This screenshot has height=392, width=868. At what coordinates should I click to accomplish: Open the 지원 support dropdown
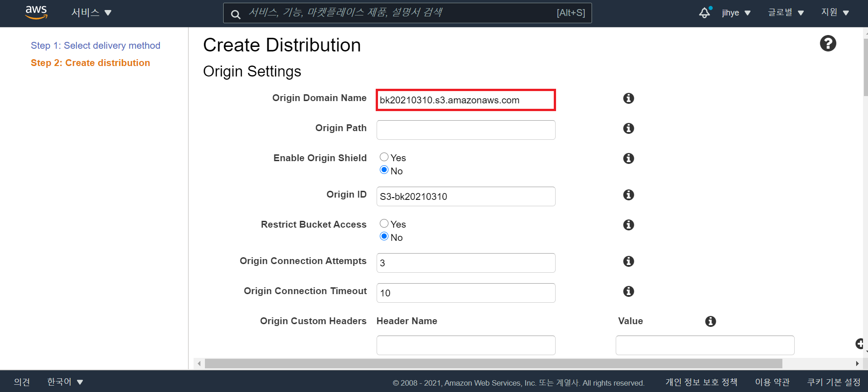tap(835, 13)
